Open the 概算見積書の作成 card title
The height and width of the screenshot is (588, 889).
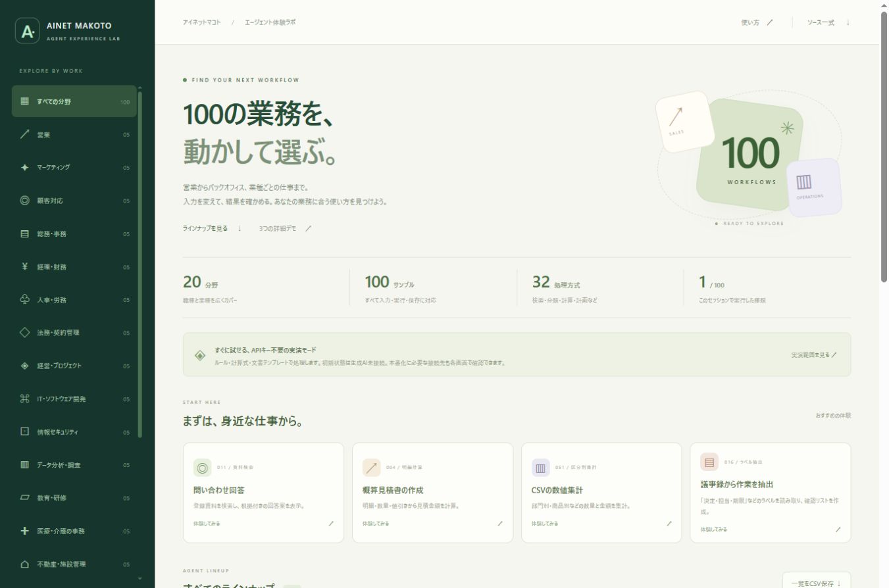tap(393, 490)
